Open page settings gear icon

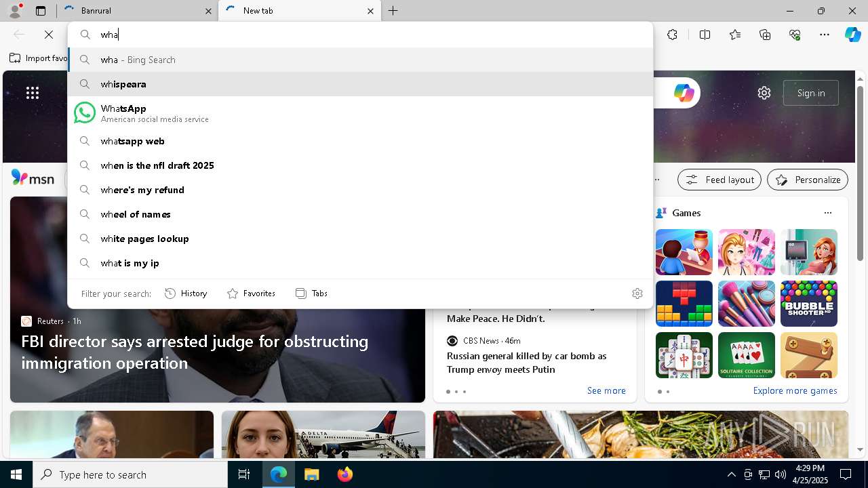(x=764, y=93)
